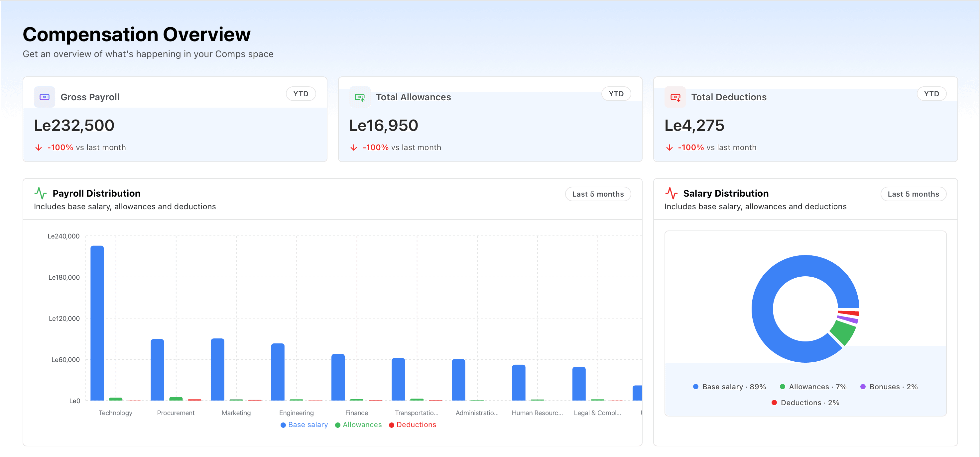Screen dimensions: 980x457
Task: Click the Le16,950 Total Allowances value
Action: 384,126
